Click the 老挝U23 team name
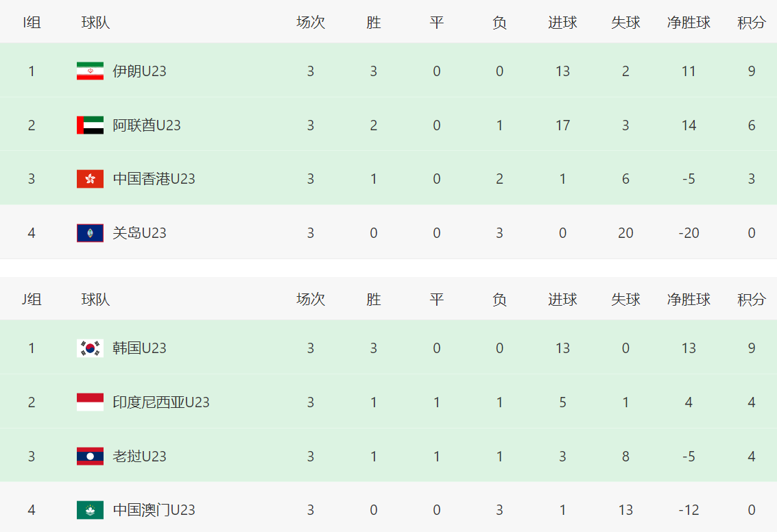This screenshot has height=532, width=777. [139, 457]
